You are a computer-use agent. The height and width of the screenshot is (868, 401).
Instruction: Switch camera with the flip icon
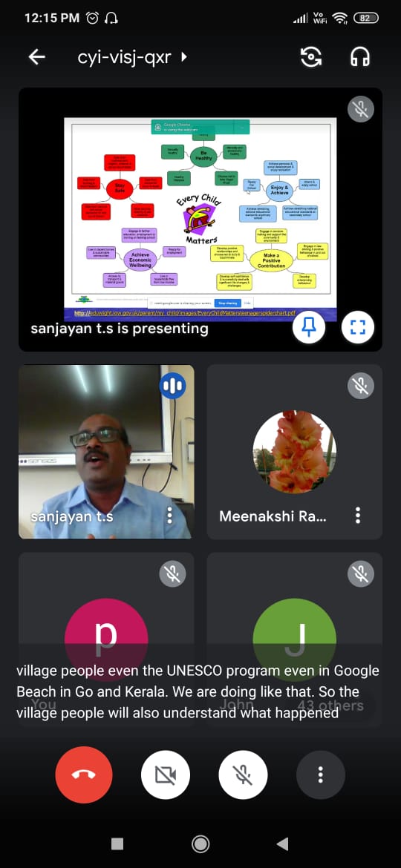pyautogui.click(x=310, y=57)
